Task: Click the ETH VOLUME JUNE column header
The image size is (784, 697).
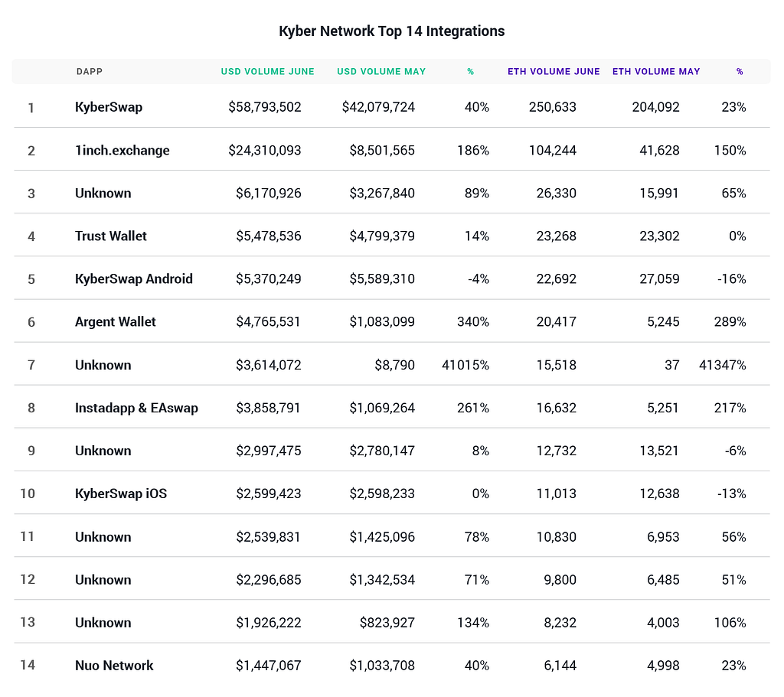Action: click(554, 72)
